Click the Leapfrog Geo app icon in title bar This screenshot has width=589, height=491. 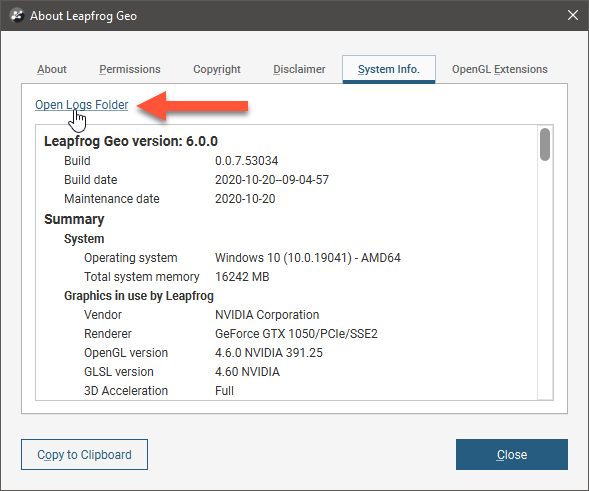coord(17,16)
